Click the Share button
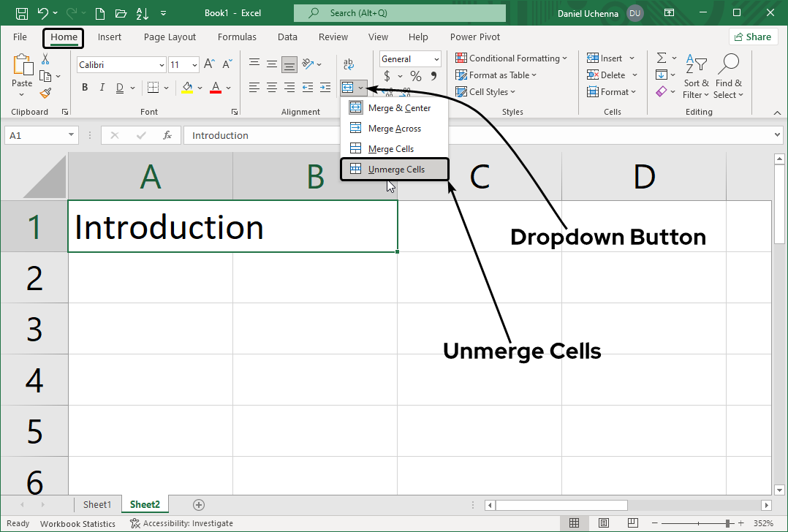 (752, 37)
